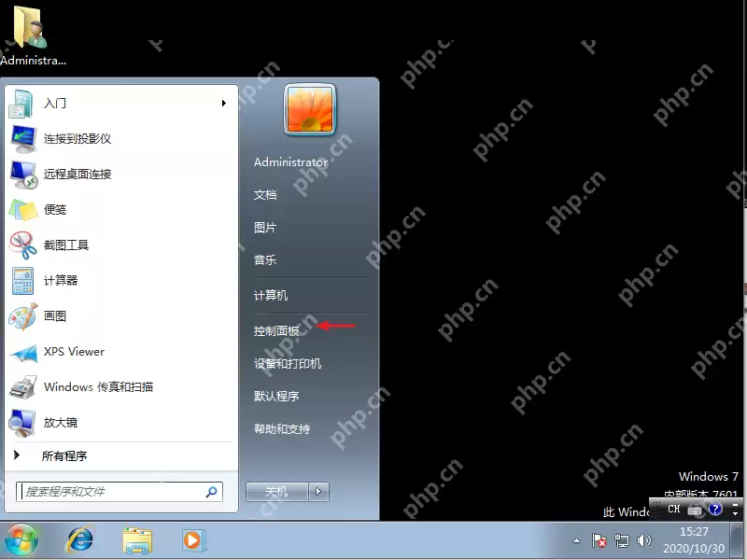Expand the 入门 submenu arrow
The width and height of the screenshot is (747, 560).
point(224,104)
